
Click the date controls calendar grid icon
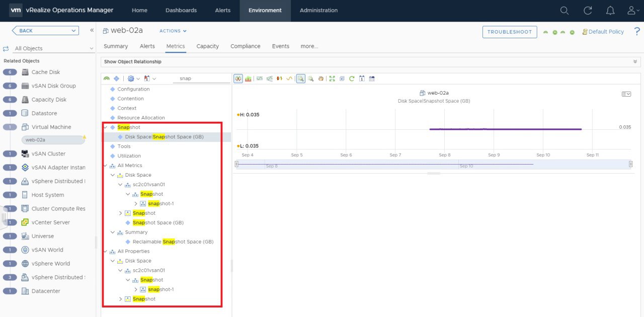pyautogui.click(x=372, y=78)
